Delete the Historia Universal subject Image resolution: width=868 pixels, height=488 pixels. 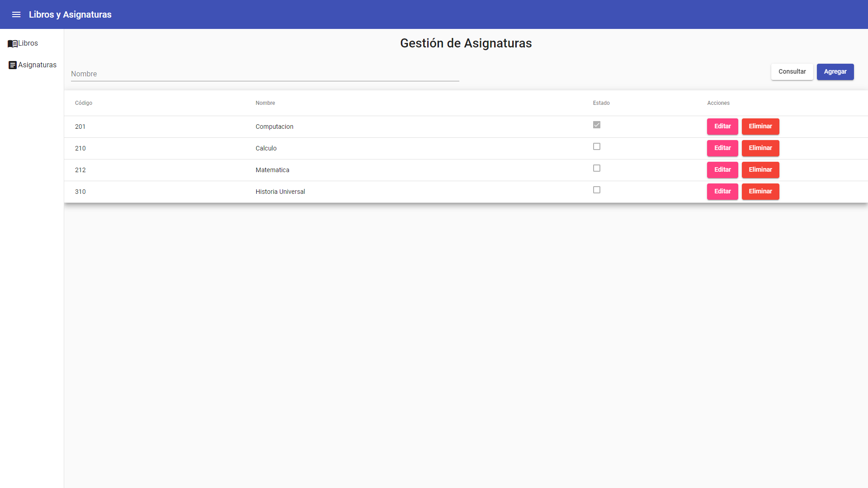[760, 192]
